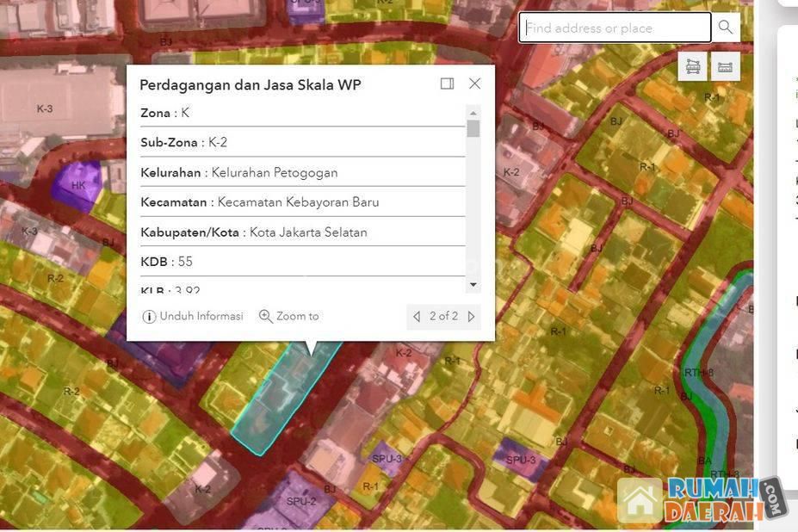Go to next feature in popup

pos(471,316)
